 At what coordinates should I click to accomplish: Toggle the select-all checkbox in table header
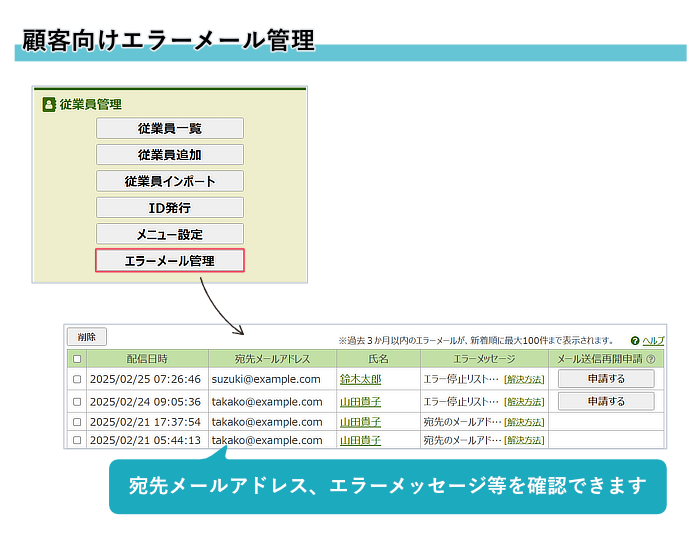tap(77, 359)
